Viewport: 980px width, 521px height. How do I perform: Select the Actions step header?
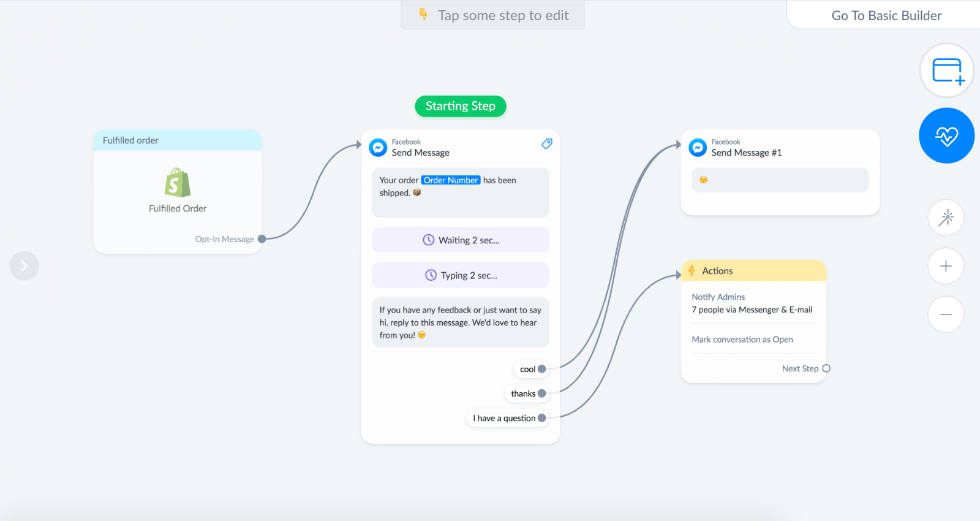(x=754, y=271)
